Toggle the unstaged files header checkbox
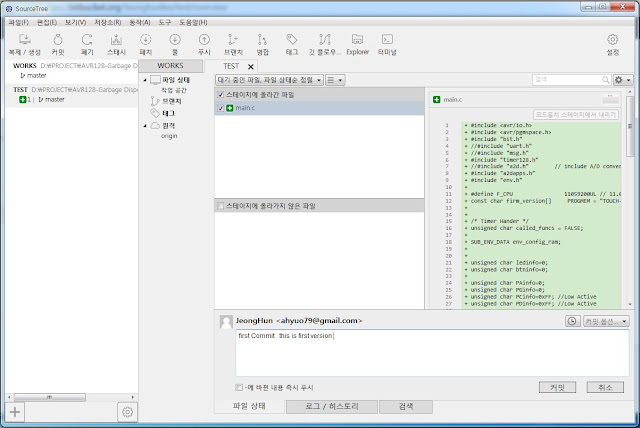Image resolution: width=640 pixels, height=428 pixels. [220, 206]
